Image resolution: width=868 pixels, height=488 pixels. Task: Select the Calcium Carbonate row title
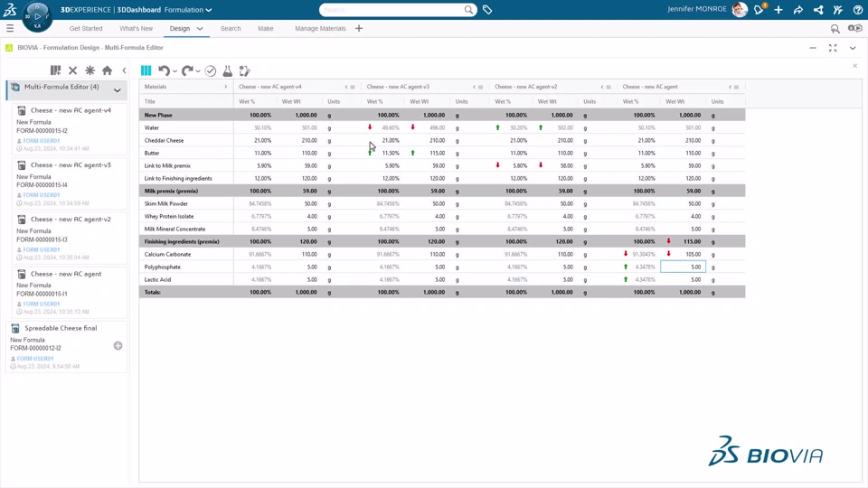(168, 255)
